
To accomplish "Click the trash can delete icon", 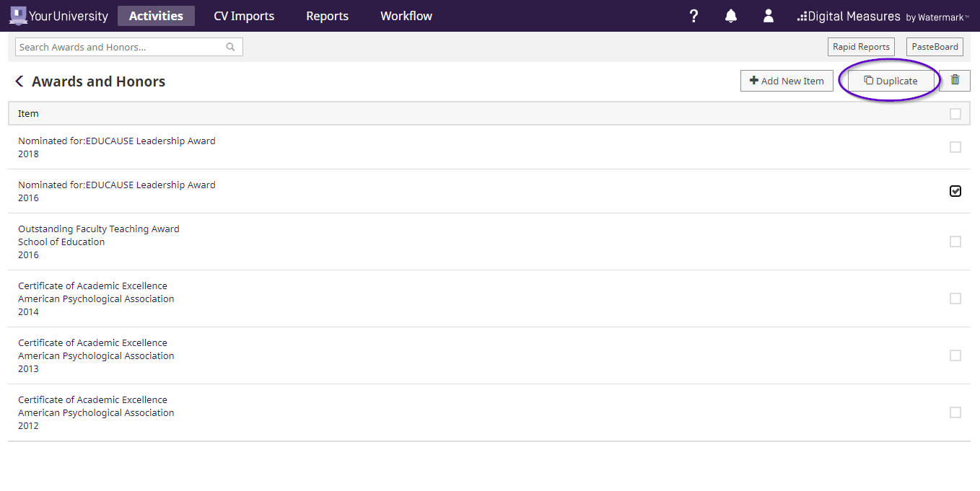I will click(955, 80).
